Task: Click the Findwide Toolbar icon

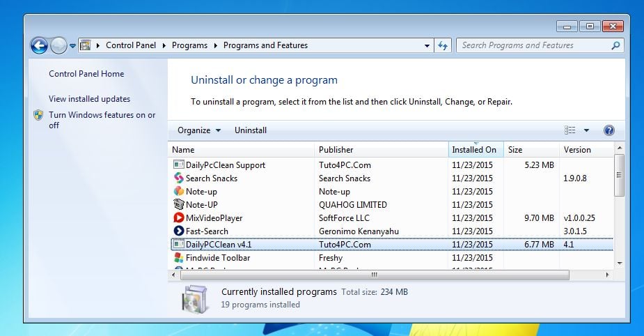Action: click(x=178, y=257)
